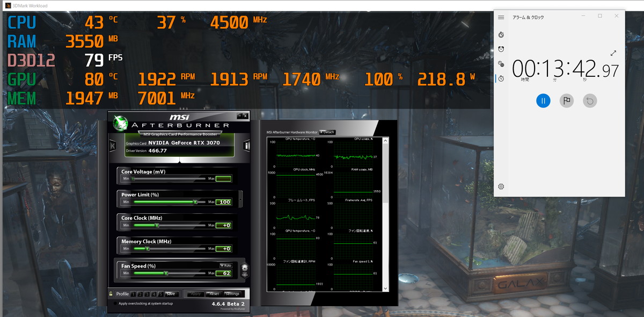The height and width of the screenshot is (317, 644).
Task: Adjust the Memory Clock slider
Action: 169,249
